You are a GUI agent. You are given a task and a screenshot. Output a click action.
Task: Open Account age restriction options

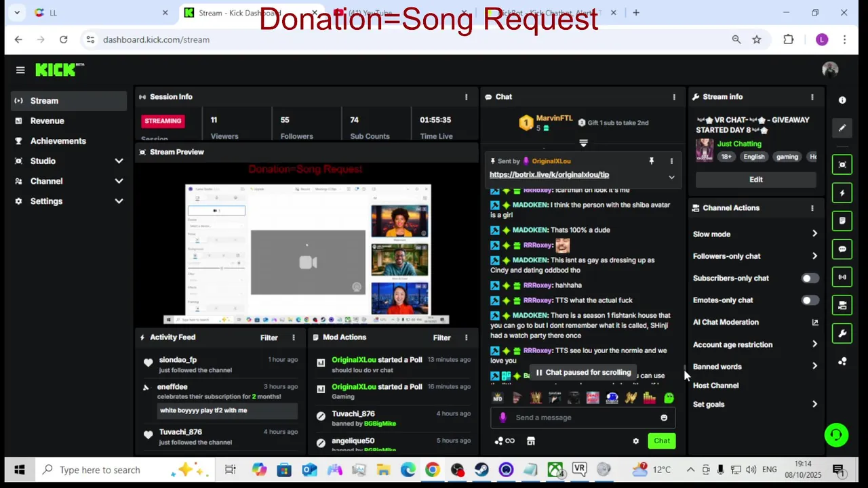pos(755,344)
